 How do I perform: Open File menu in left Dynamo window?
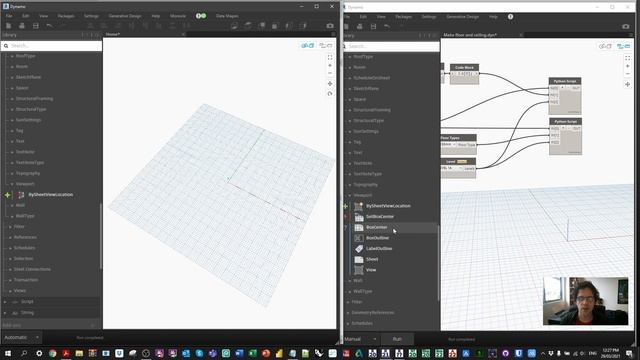(x=9, y=16)
